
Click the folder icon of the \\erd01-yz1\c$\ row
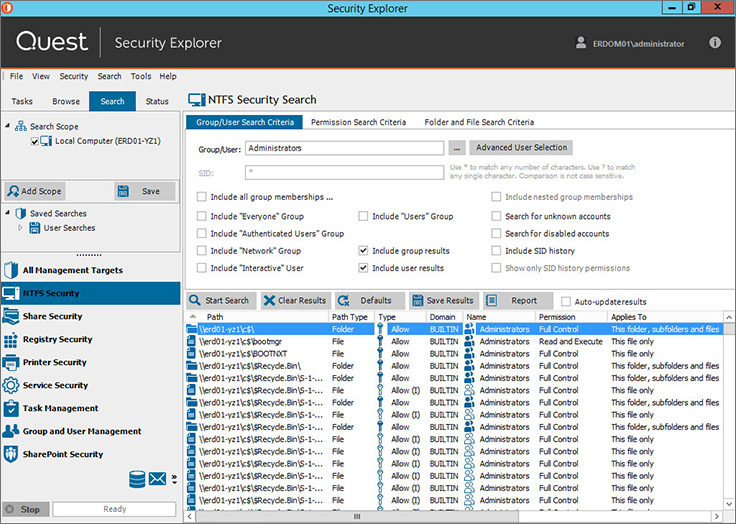coord(192,329)
